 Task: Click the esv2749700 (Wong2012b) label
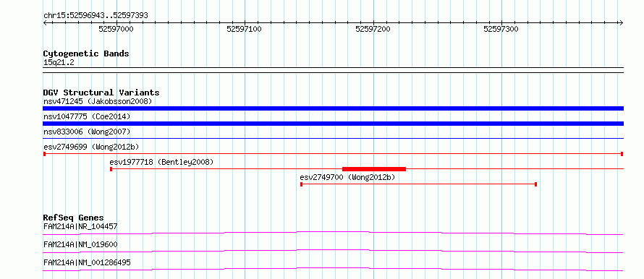click(347, 177)
